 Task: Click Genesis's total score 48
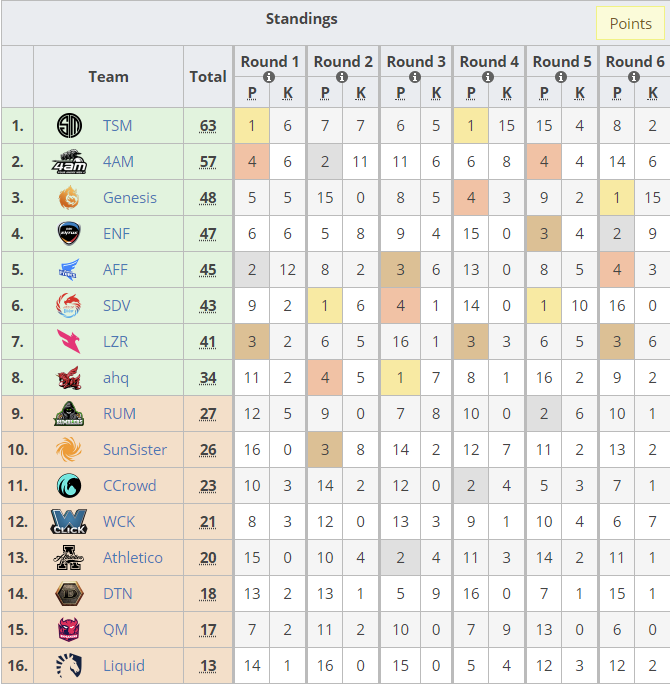[208, 197]
